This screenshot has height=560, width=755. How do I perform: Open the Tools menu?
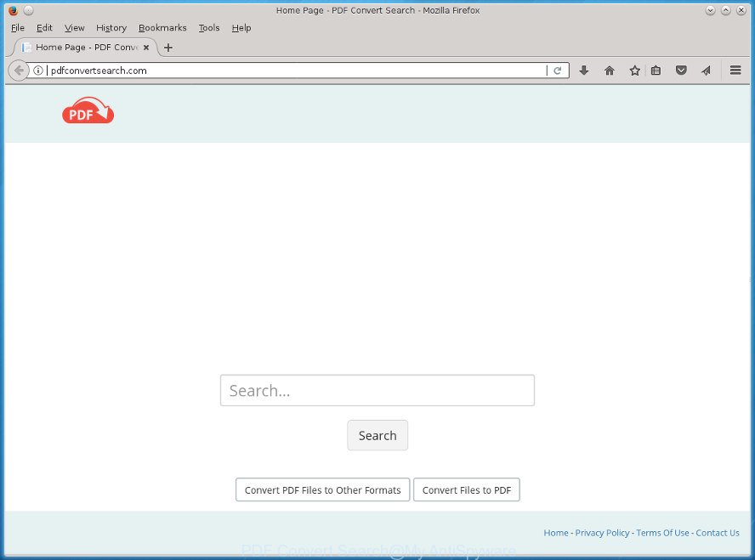click(x=209, y=28)
